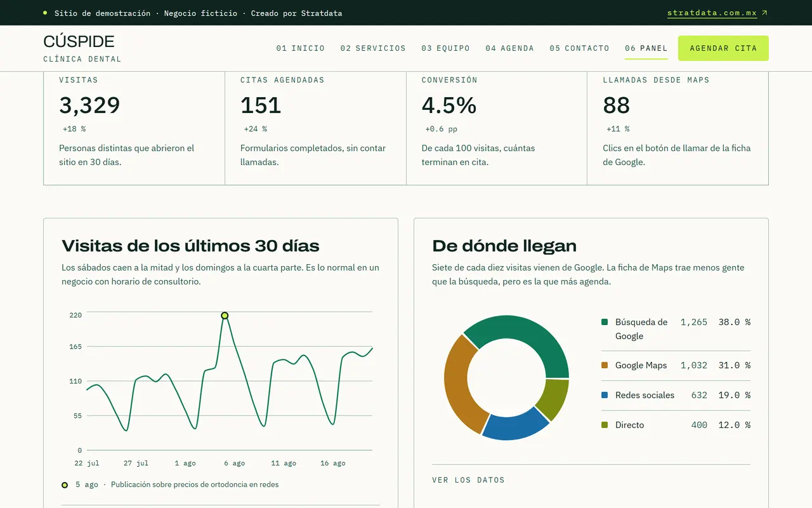Viewport: 812px width, 508px height.
Task: Click the green status dot in top banner
Action: 45,13
